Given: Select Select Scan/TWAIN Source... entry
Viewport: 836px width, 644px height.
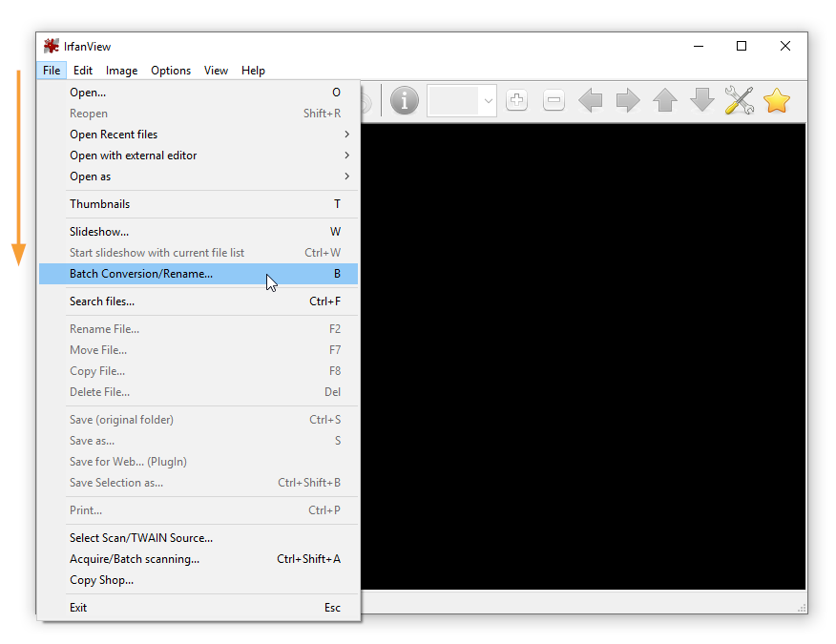Looking at the screenshot, I should tap(199, 538).
